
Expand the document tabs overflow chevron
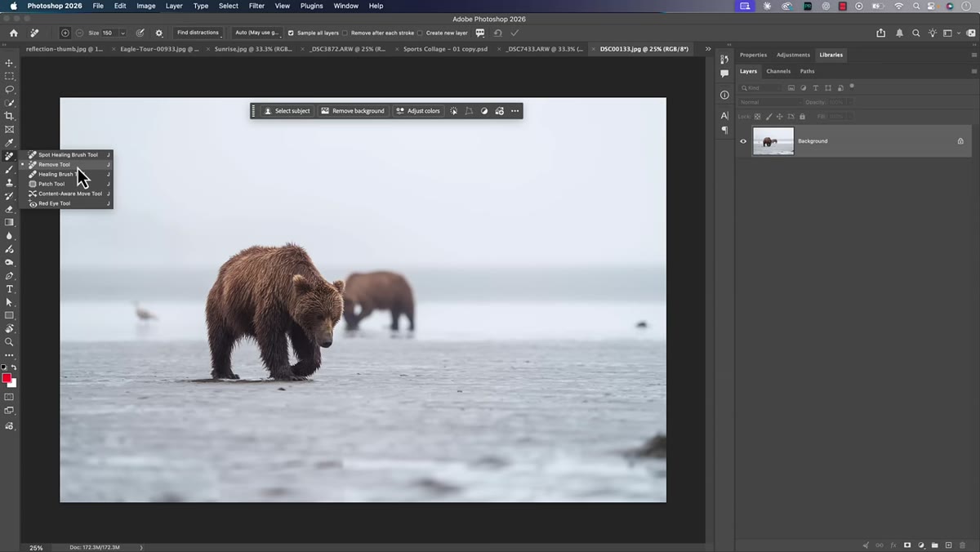coord(708,49)
